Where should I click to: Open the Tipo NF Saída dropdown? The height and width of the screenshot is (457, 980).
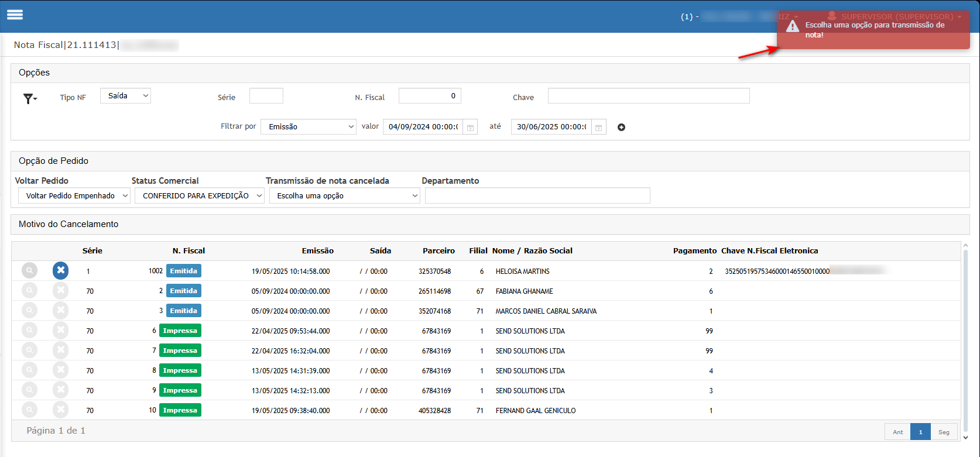[125, 96]
